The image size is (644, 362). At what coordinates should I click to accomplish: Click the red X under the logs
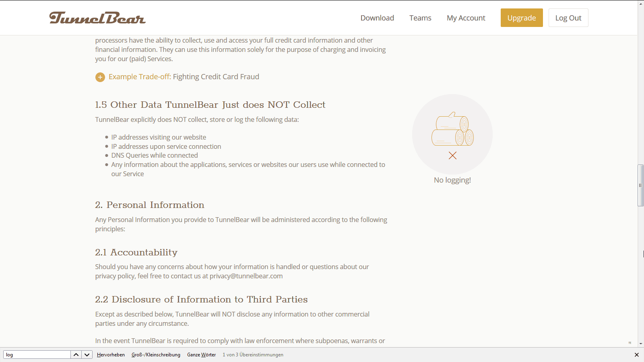pyautogui.click(x=452, y=156)
